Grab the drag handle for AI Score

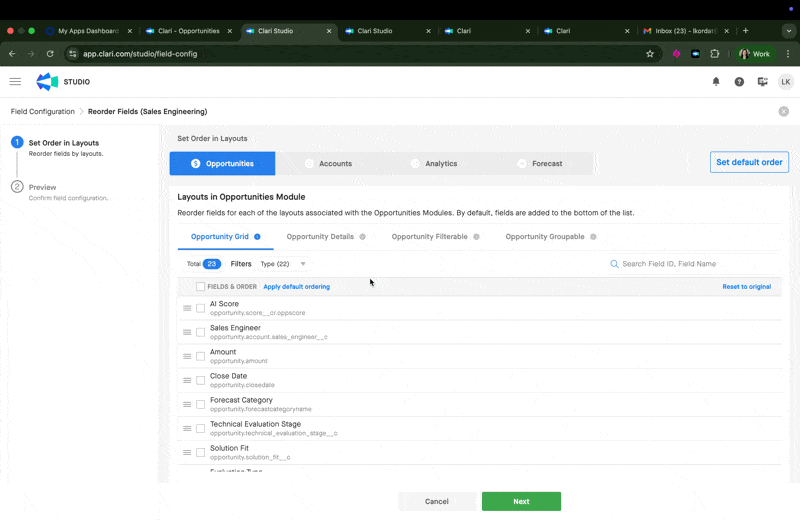187,308
